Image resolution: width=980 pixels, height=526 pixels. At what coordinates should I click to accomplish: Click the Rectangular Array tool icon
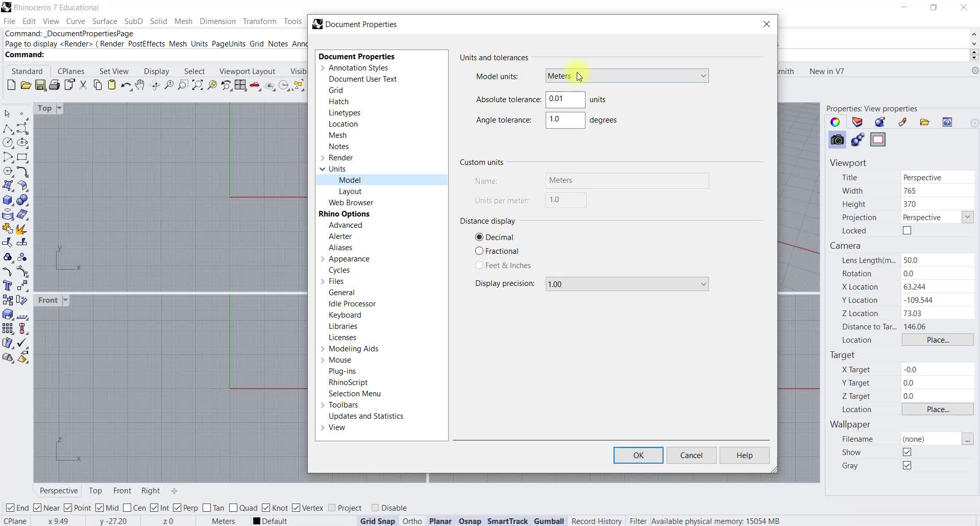[8, 328]
